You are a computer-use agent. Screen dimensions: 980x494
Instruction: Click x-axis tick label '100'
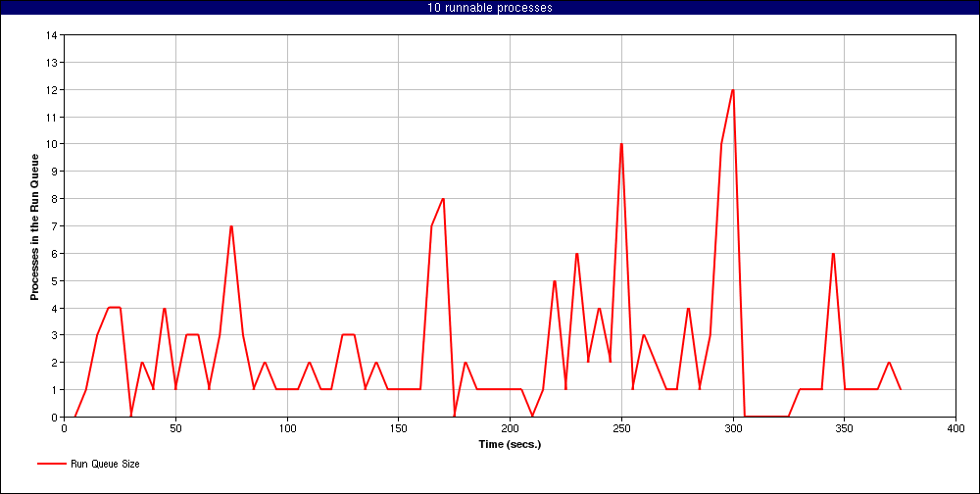click(287, 429)
